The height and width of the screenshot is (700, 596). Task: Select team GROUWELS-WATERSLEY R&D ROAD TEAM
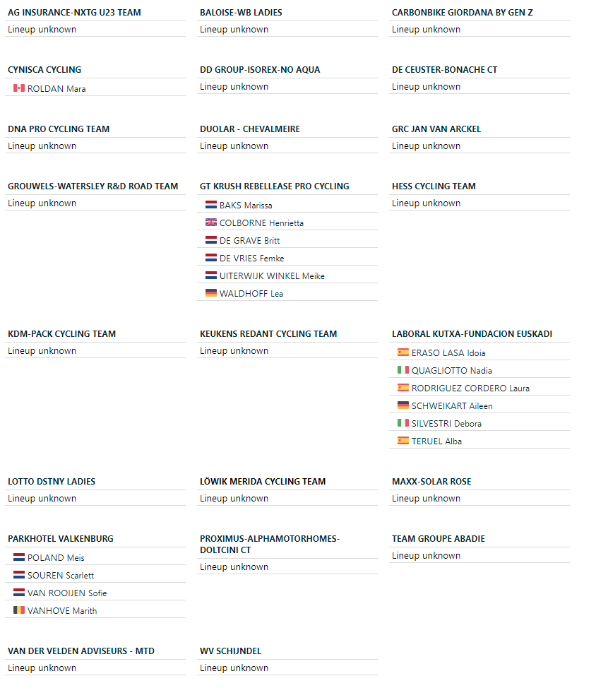pos(93,186)
